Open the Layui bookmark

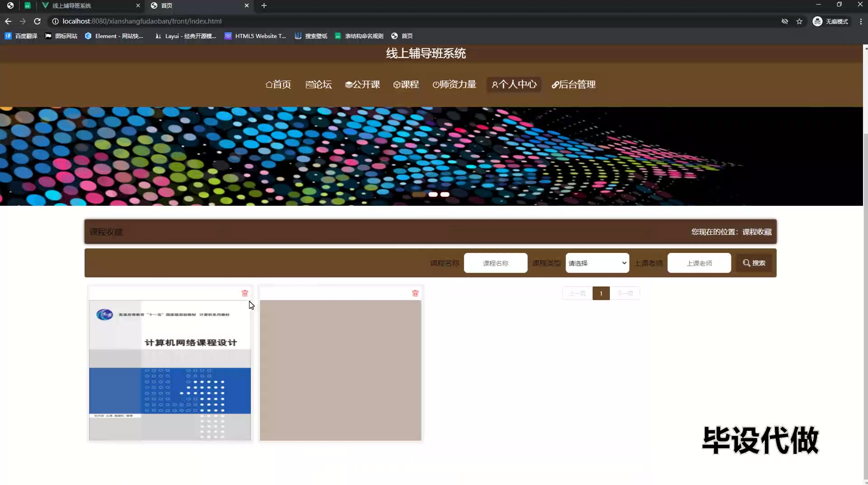point(185,36)
